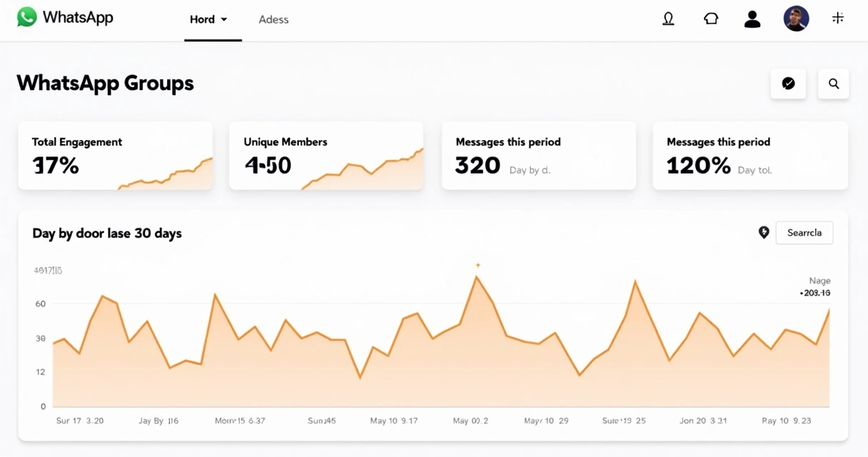Click the WhatsApp logo icon
868x457 pixels.
[x=26, y=18]
